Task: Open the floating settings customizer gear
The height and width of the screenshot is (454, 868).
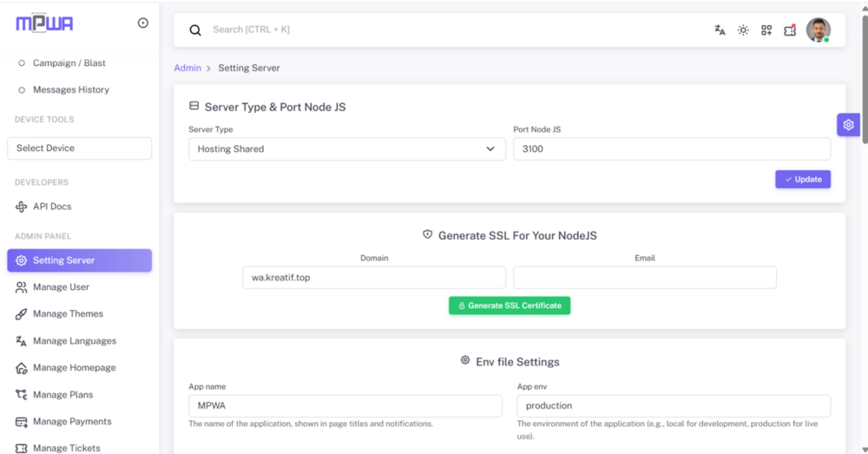Action: coord(848,125)
